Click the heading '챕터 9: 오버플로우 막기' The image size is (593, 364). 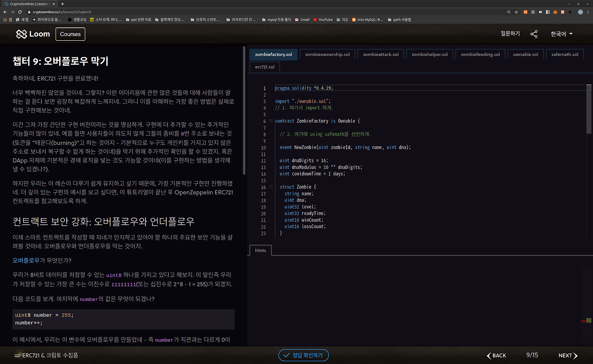click(x=61, y=61)
